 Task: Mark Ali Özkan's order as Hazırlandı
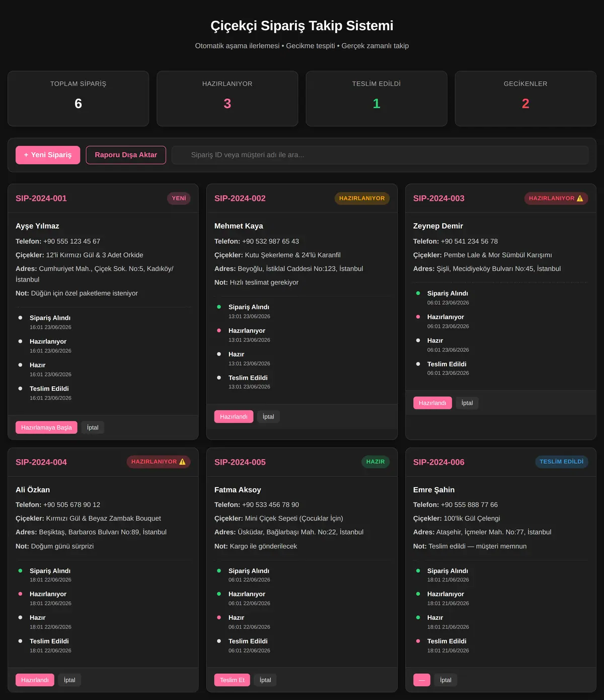coord(35,680)
